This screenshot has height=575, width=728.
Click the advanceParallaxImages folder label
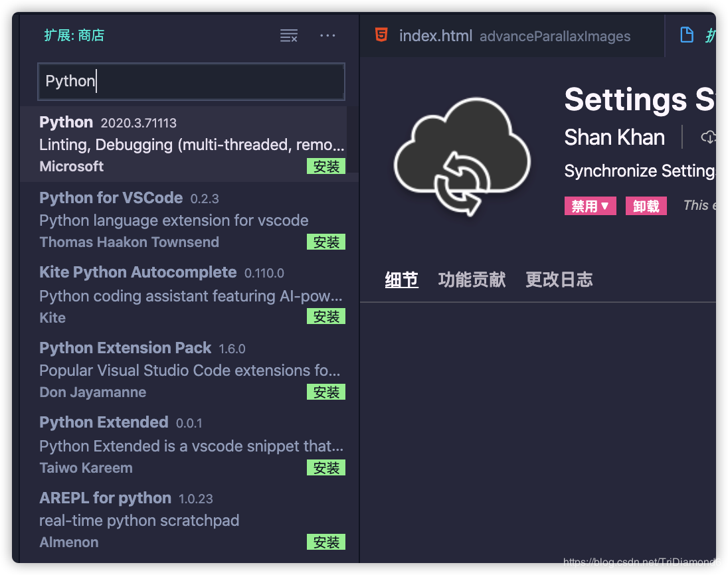pos(555,37)
